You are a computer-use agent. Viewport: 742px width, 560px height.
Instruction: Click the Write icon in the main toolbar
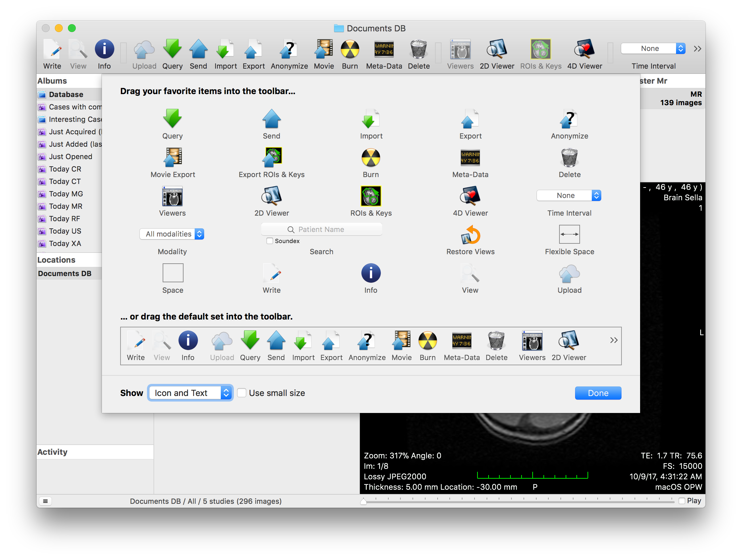point(52,49)
